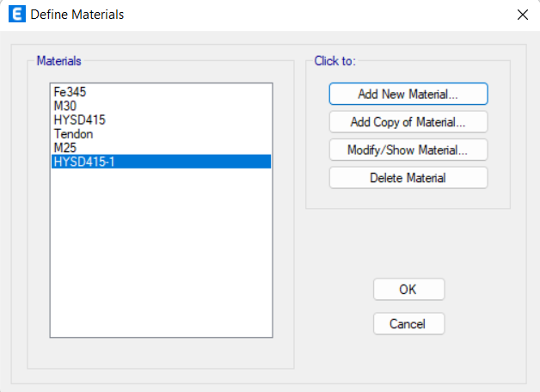Viewport: 540px width, 392px height.
Task: Select the M30 concrete material
Action: [65, 106]
